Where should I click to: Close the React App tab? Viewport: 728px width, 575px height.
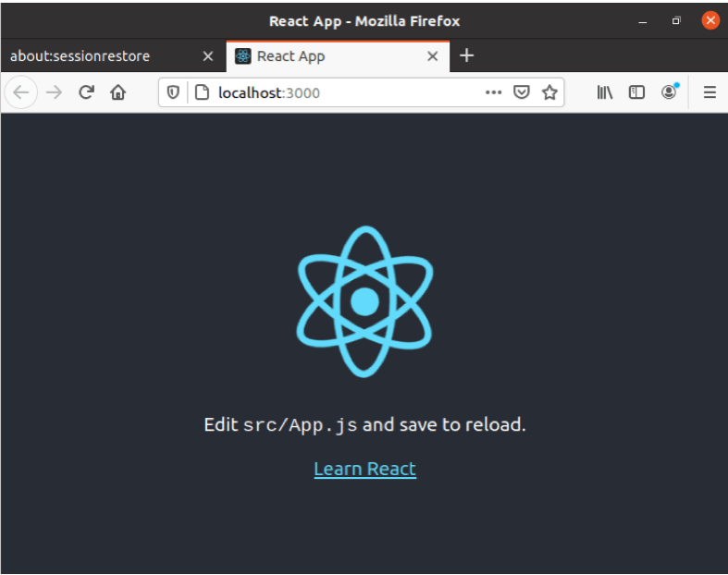click(x=432, y=56)
